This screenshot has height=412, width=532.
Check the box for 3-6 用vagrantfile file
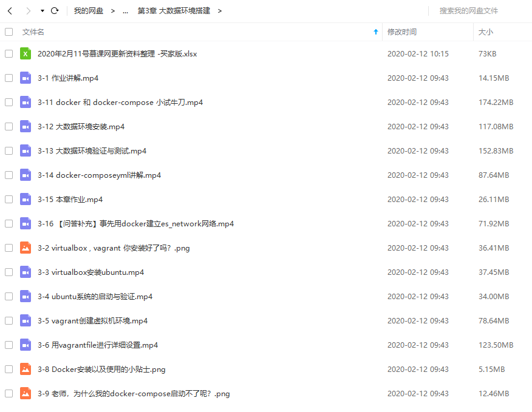pyautogui.click(x=9, y=345)
